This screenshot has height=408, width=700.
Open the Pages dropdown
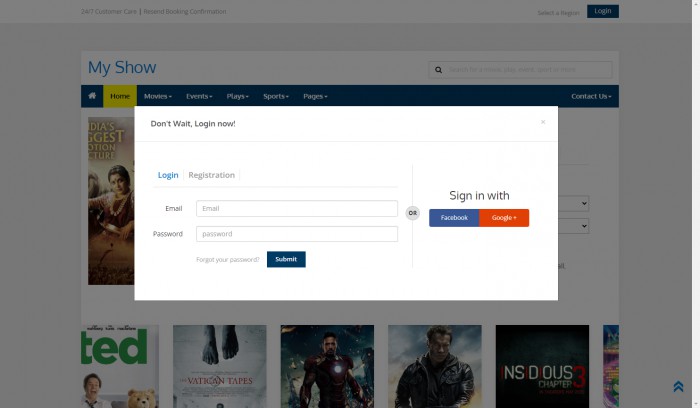(315, 96)
